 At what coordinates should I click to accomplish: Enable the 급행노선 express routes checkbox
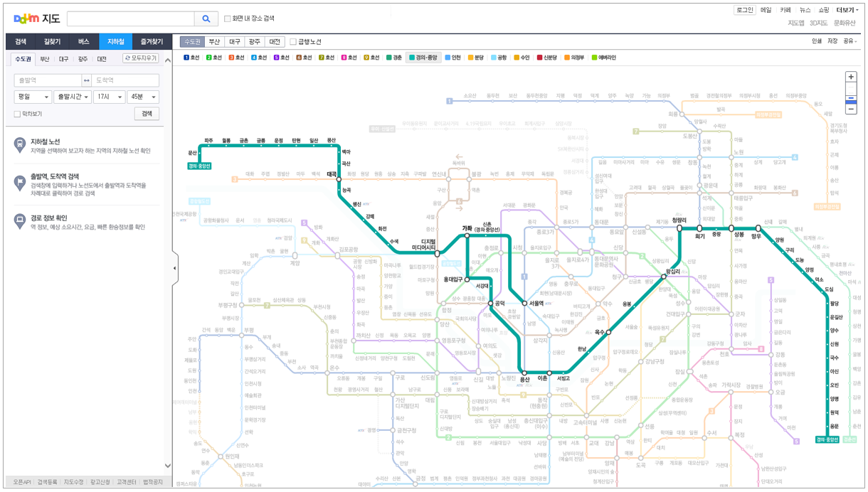[293, 42]
